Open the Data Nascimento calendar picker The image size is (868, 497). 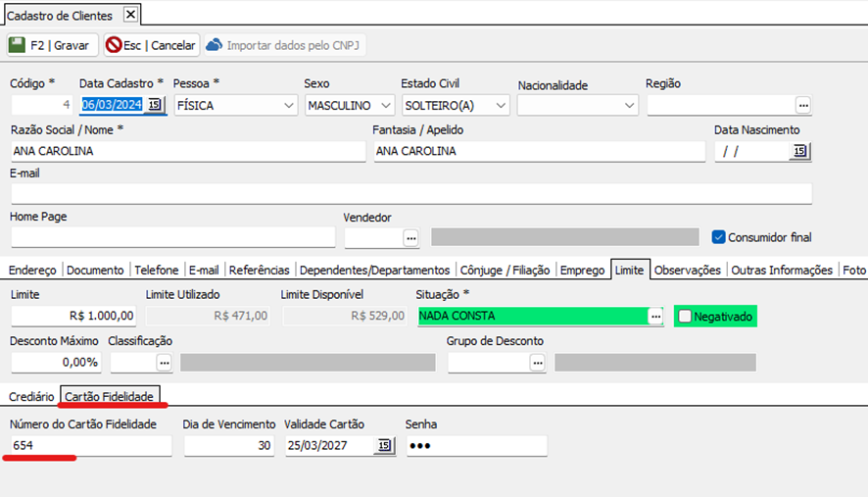[x=799, y=151]
